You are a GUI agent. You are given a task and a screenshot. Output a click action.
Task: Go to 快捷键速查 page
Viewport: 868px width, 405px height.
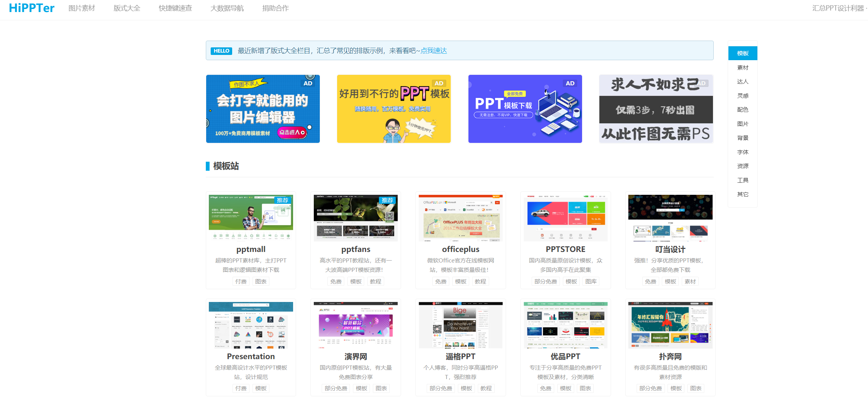(x=175, y=8)
